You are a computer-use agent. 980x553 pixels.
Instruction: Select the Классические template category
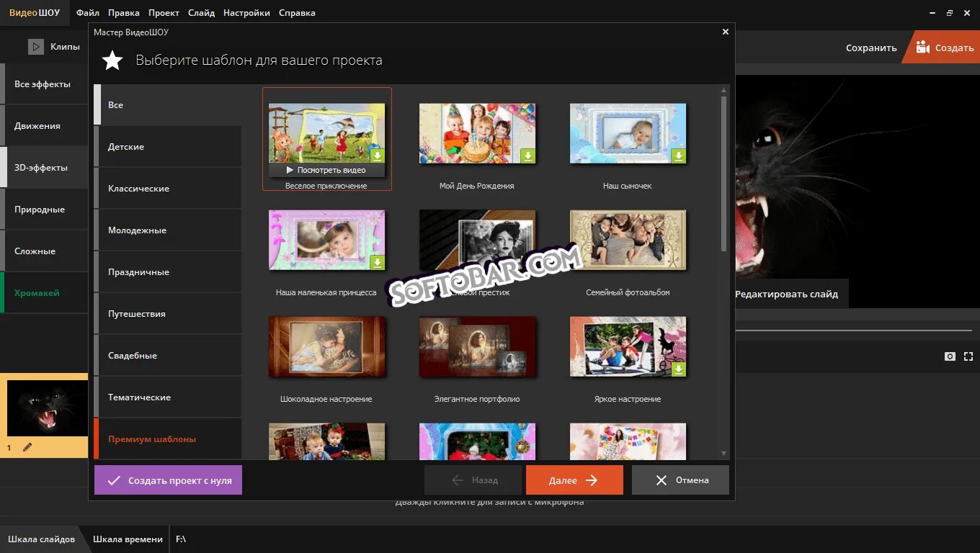point(168,189)
